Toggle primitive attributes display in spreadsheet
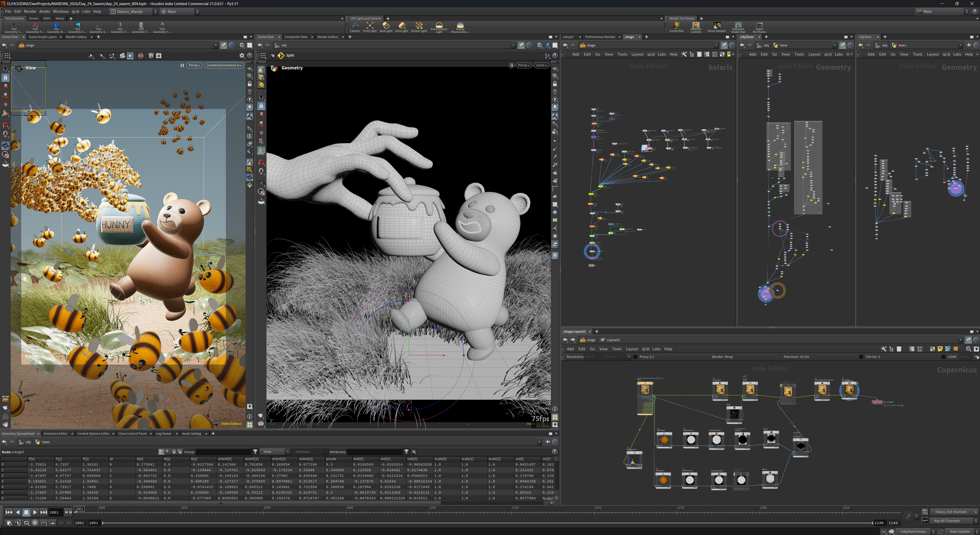This screenshot has width=980, height=535. [x=174, y=452]
